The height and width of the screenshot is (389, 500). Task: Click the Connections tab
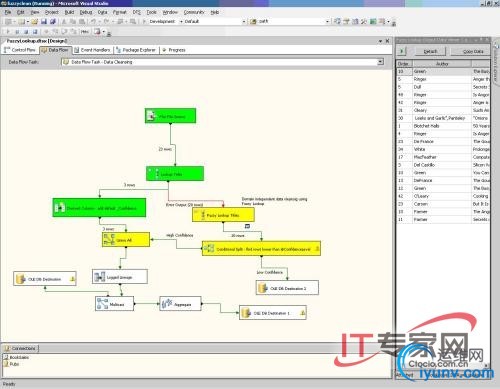(20, 348)
